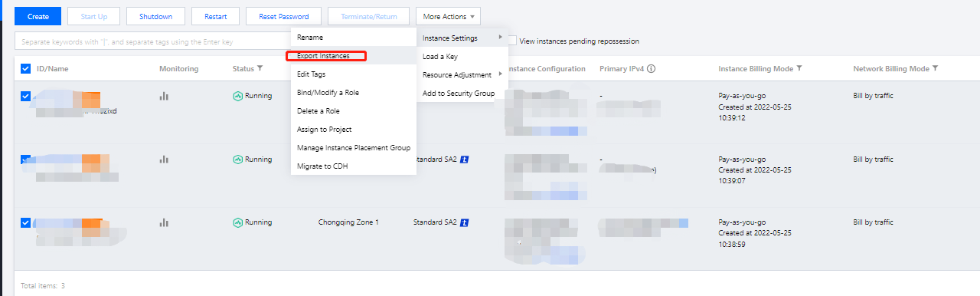
Task: Click the Reset Password button
Action: tap(283, 16)
